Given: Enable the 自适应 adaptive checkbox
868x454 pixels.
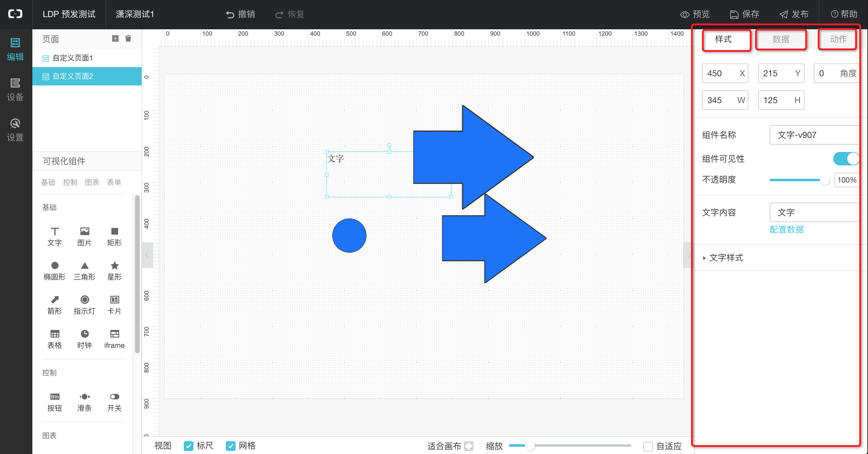Looking at the screenshot, I should coord(648,446).
